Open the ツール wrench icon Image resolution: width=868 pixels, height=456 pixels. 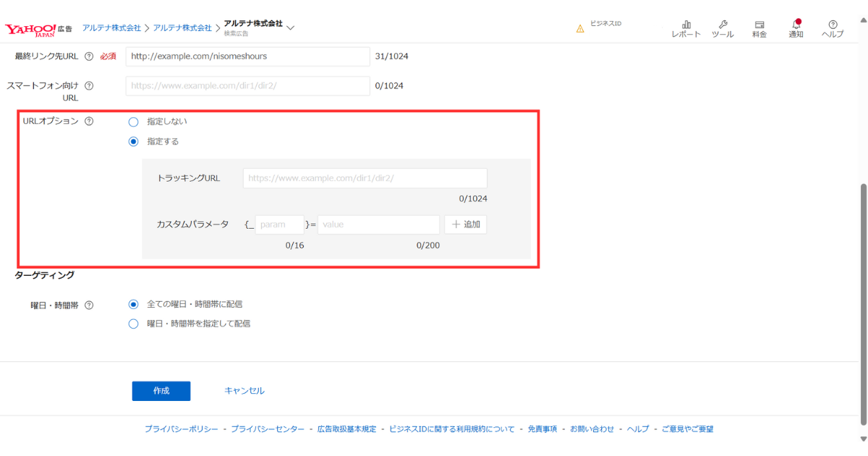point(723,29)
